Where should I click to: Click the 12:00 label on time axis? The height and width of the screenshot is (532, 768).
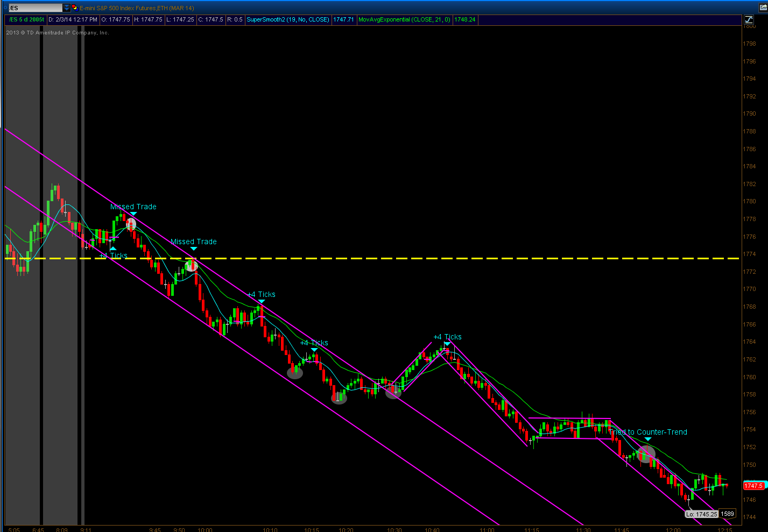click(x=673, y=530)
